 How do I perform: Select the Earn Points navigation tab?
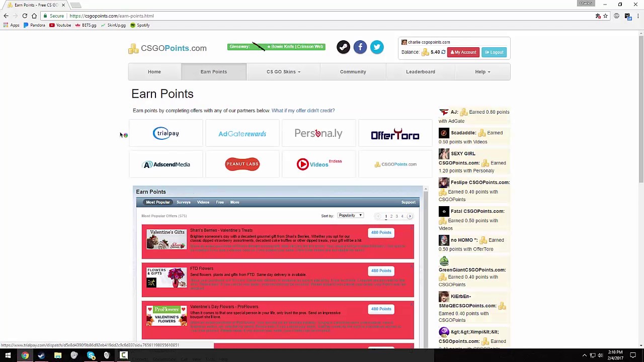point(214,72)
